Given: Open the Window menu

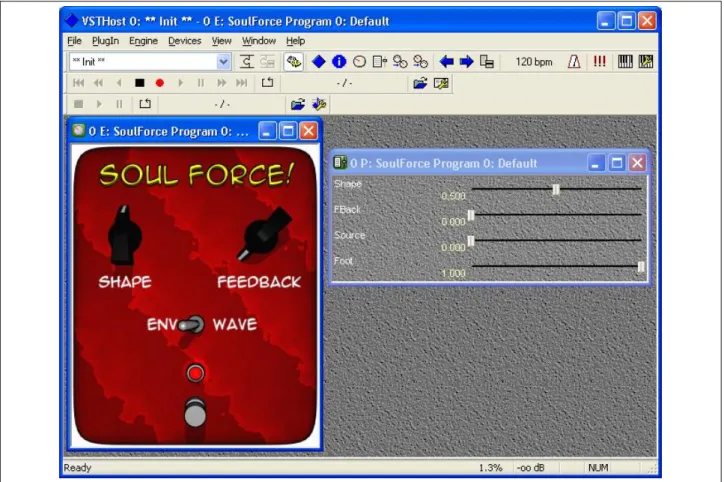Looking at the screenshot, I should pyautogui.click(x=259, y=41).
